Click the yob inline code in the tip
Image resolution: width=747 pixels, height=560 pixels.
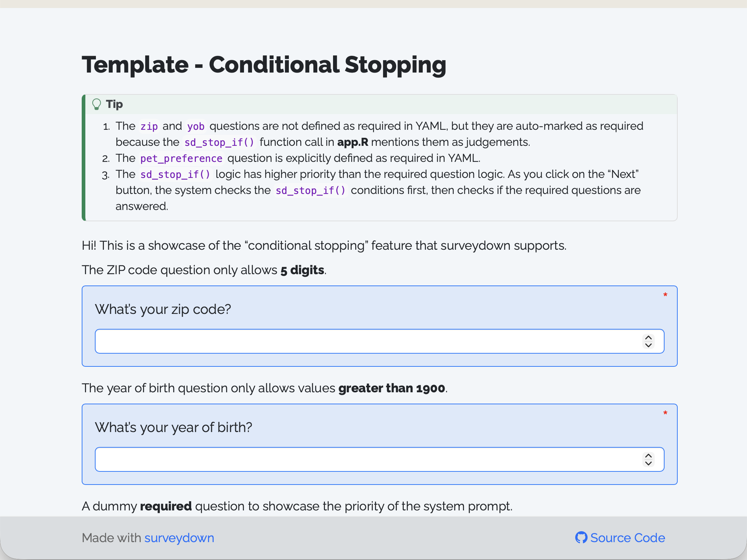coord(196,126)
